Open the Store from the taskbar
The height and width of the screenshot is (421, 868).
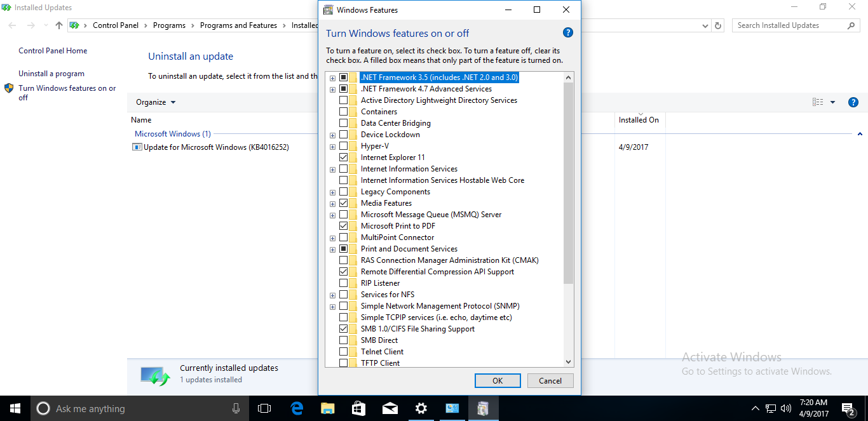(x=358, y=408)
